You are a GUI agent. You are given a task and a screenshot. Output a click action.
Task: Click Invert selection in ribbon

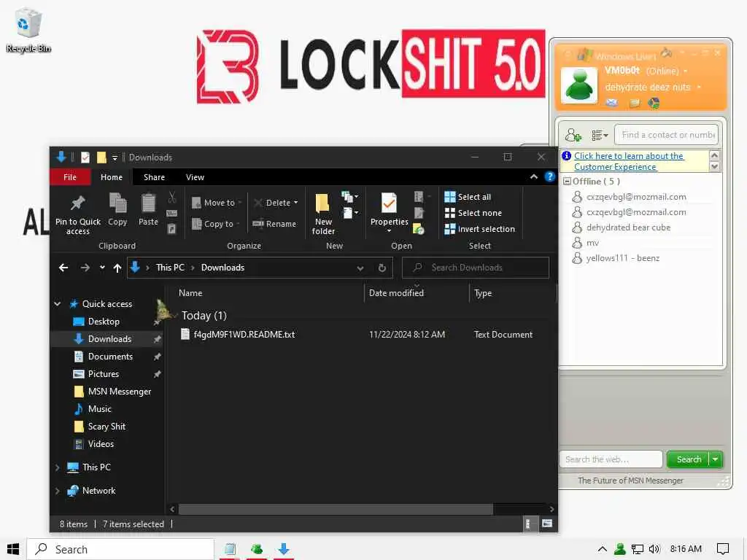click(480, 229)
